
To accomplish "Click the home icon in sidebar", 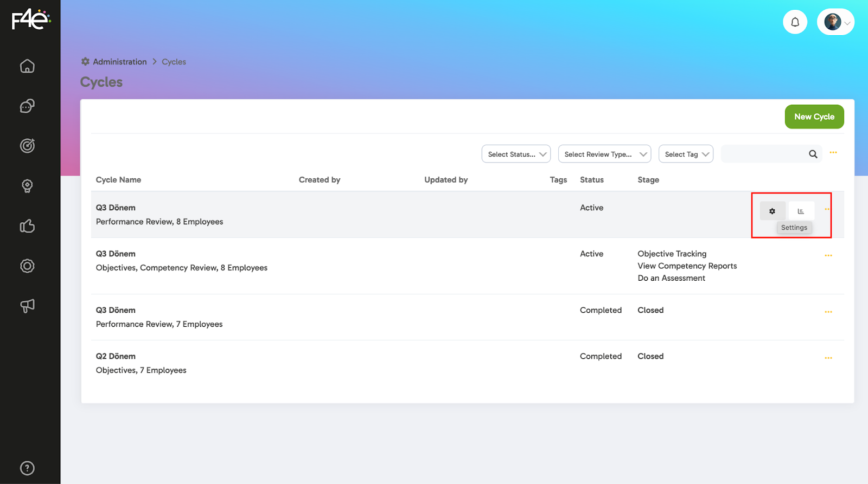I will coord(27,66).
